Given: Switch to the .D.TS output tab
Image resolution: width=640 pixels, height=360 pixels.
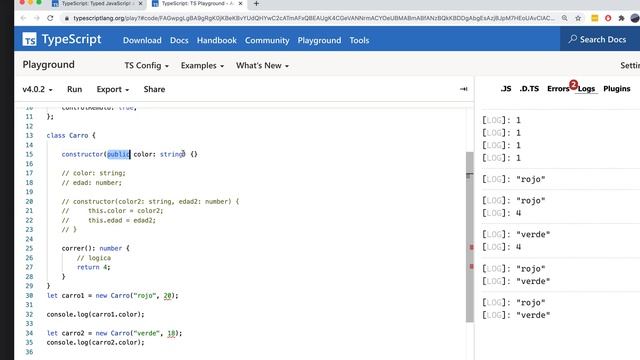Looking at the screenshot, I should (x=529, y=89).
